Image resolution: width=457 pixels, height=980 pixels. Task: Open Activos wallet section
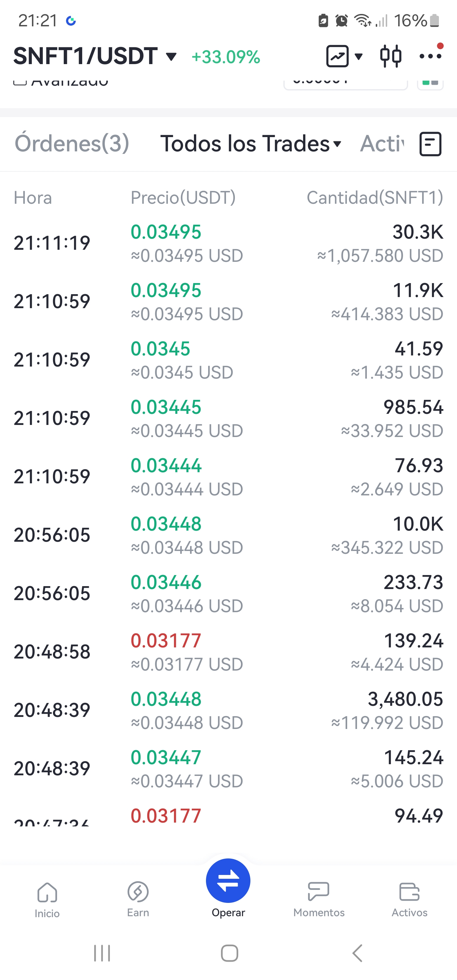pyautogui.click(x=409, y=899)
